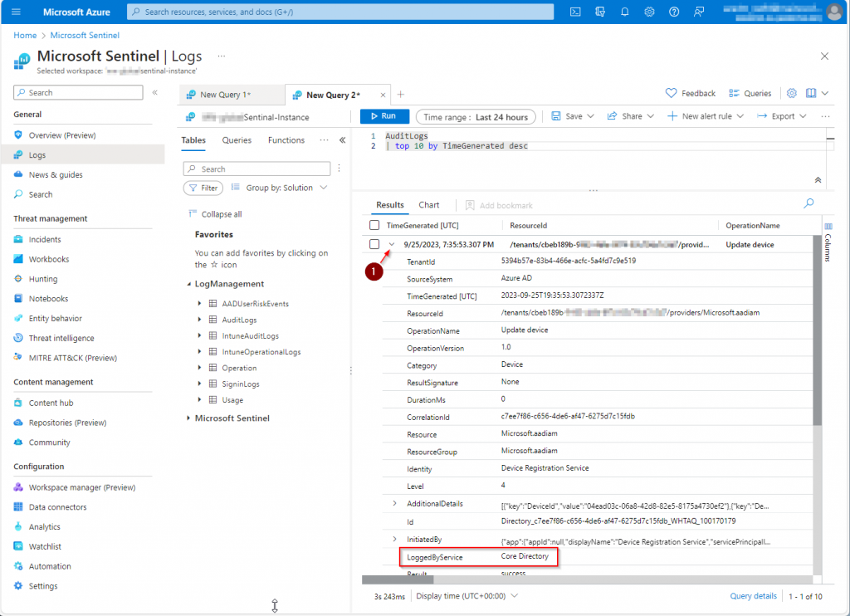This screenshot has height=616, width=850.
Task: Toggle the select-all results checkbox
Action: pos(374,225)
